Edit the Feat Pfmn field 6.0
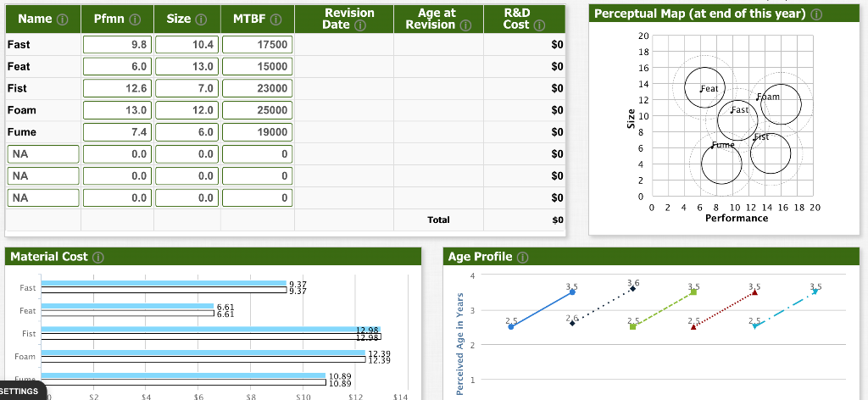 tap(117, 66)
